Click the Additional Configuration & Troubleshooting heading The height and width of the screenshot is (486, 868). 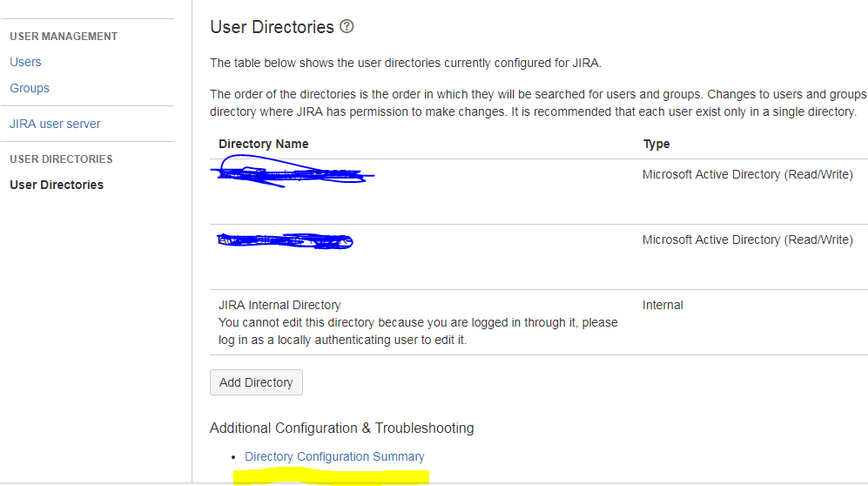[x=341, y=428]
